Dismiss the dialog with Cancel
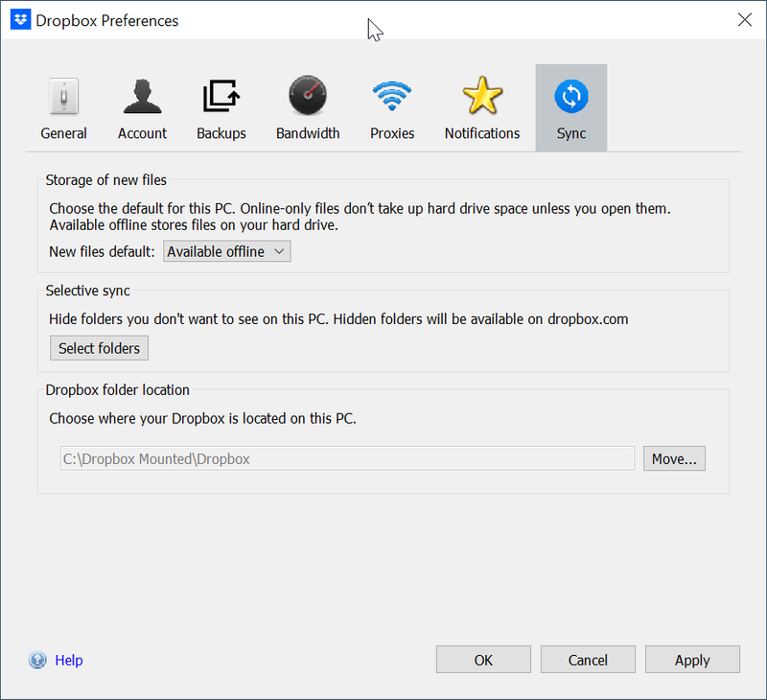 tap(588, 660)
